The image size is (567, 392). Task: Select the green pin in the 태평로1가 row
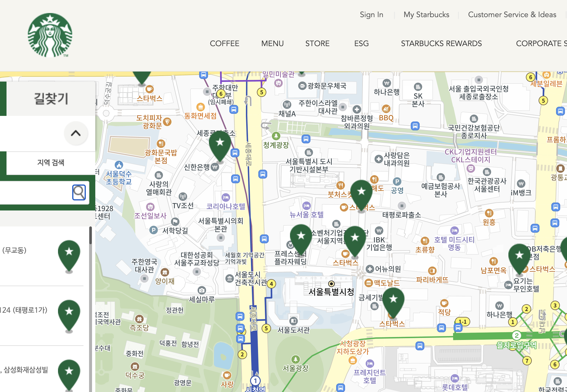[x=69, y=316]
